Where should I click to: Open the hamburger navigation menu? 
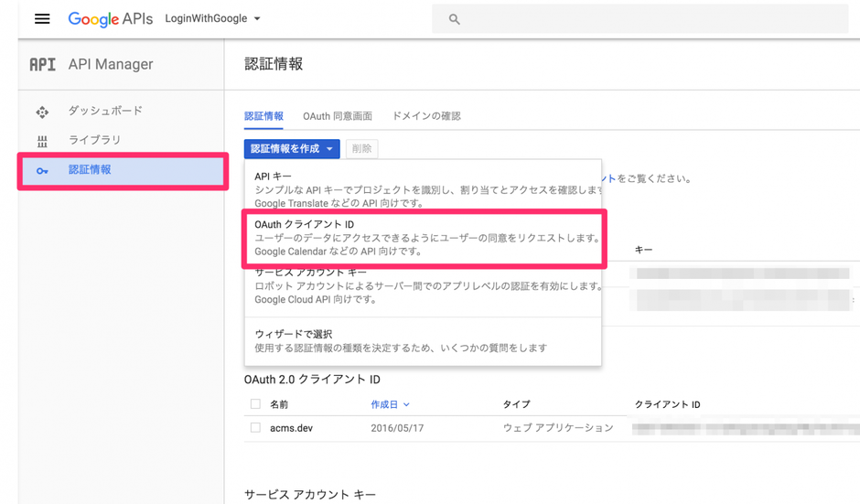click(x=42, y=18)
